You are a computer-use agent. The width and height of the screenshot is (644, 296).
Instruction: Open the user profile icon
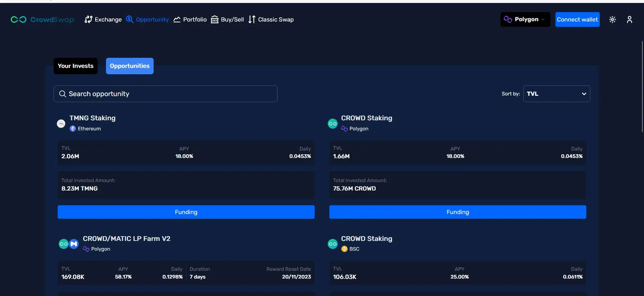coord(629,19)
